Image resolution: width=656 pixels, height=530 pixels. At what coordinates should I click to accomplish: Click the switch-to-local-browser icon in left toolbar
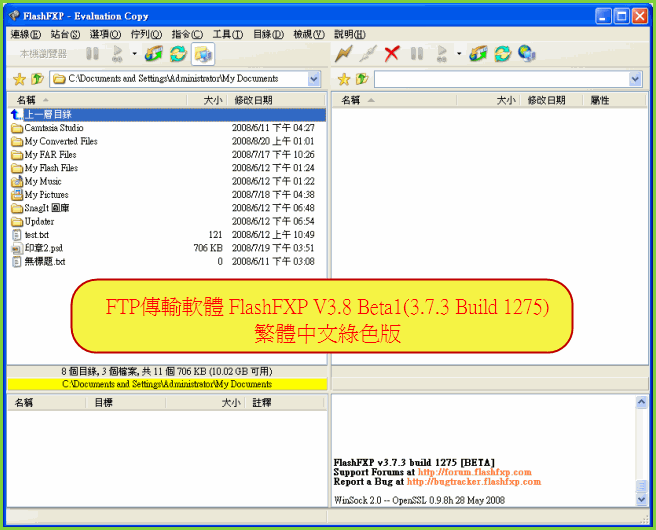203,54
